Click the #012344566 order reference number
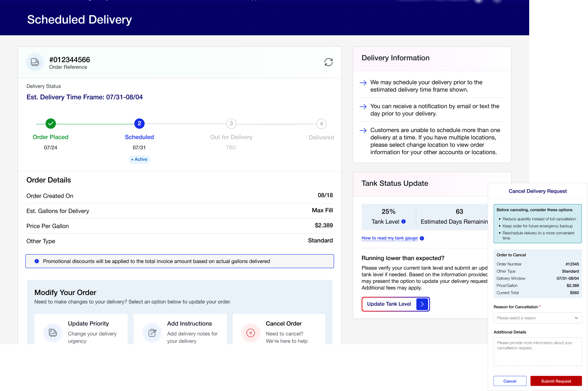 (x=69, y=60)
